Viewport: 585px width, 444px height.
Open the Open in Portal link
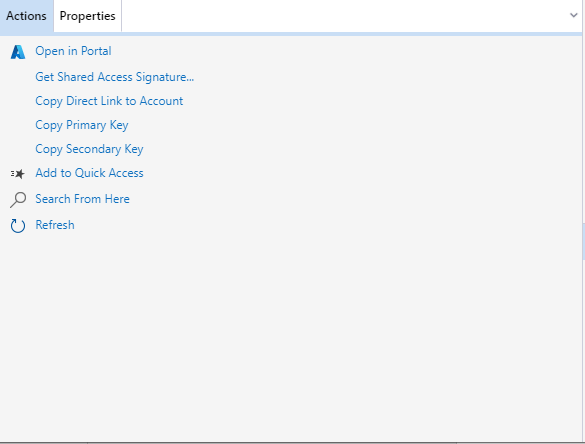coord(73,51)
